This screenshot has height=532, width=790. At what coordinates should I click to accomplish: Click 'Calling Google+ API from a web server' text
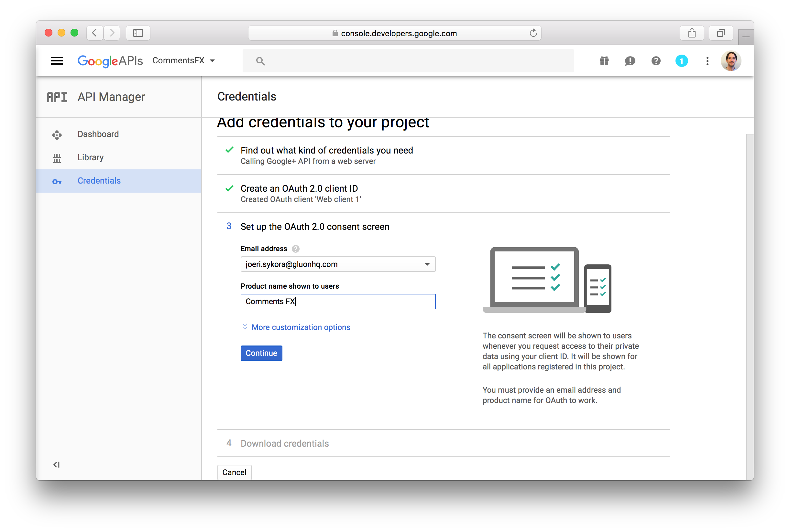[x=308, y=161]
